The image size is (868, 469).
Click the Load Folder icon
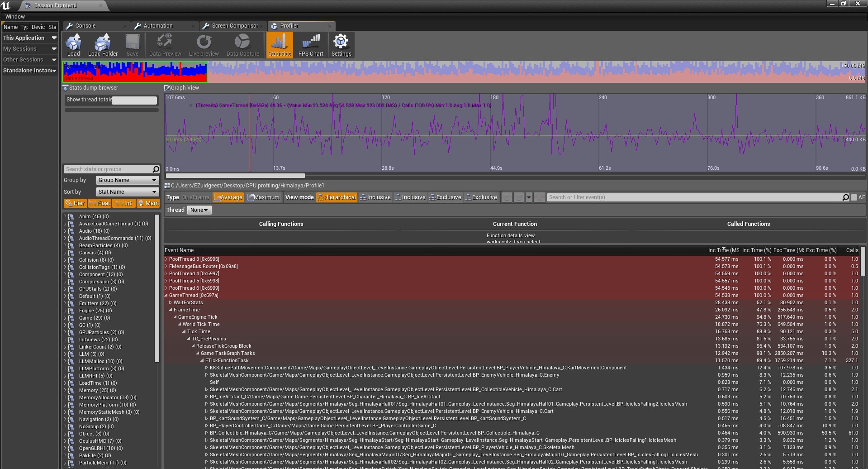point(103,45)
